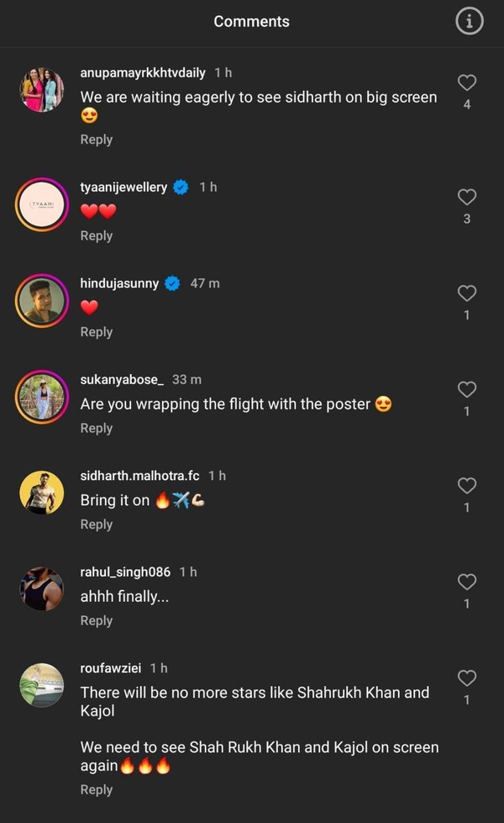Screen dimensions: 504x823
Task: Tap Reply under rahul_singh086's comment
Action: [96, 620]
